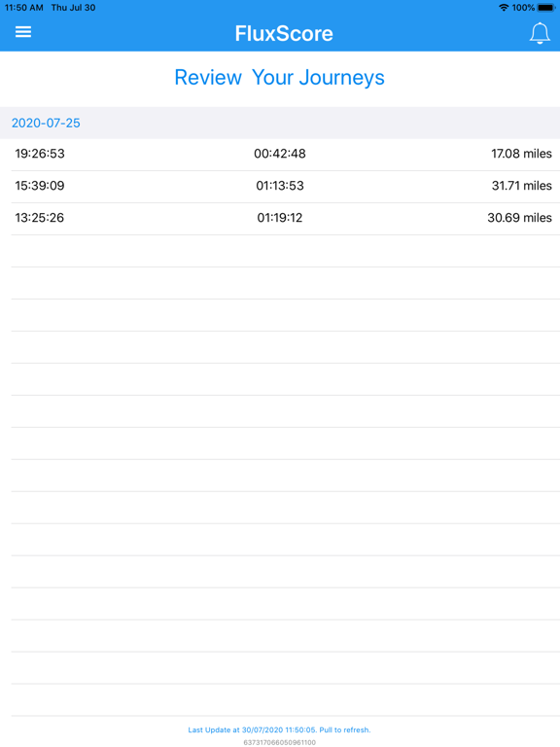Open the journey starting at 15:39:09
Screen dimensions: 560x747
[x=280, y=186]
